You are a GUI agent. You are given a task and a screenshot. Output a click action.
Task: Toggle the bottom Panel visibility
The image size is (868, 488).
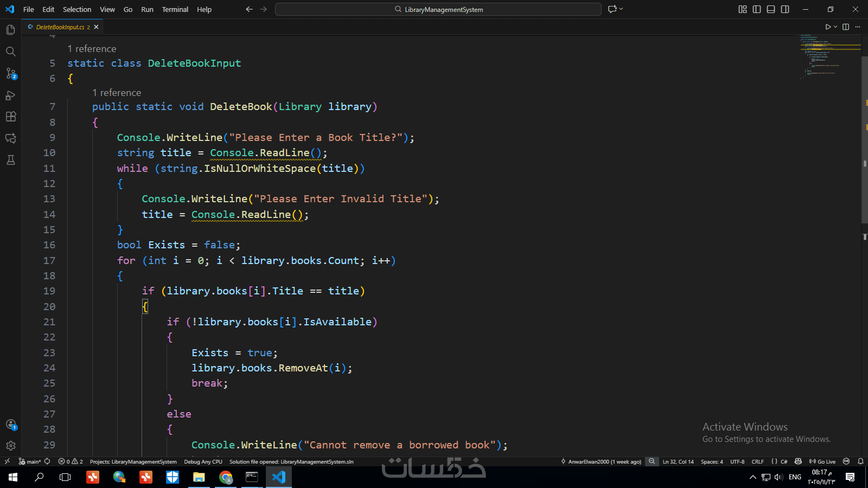[x=771, y=9]
